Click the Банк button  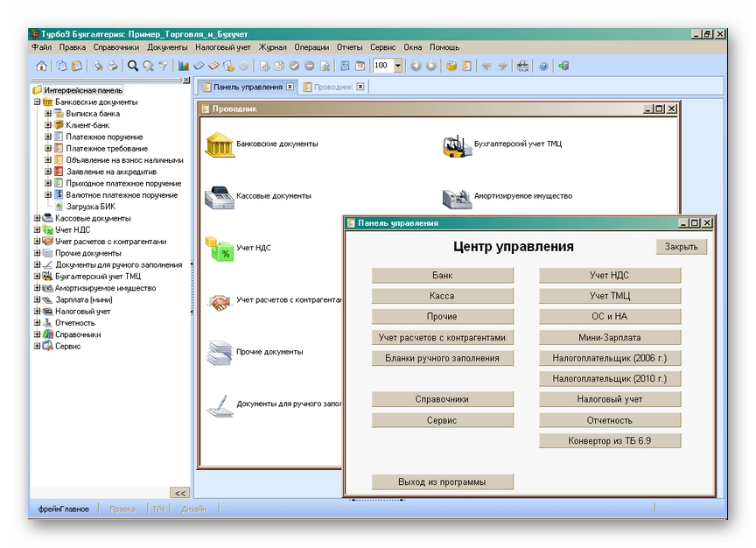click(x=442, y=276)
